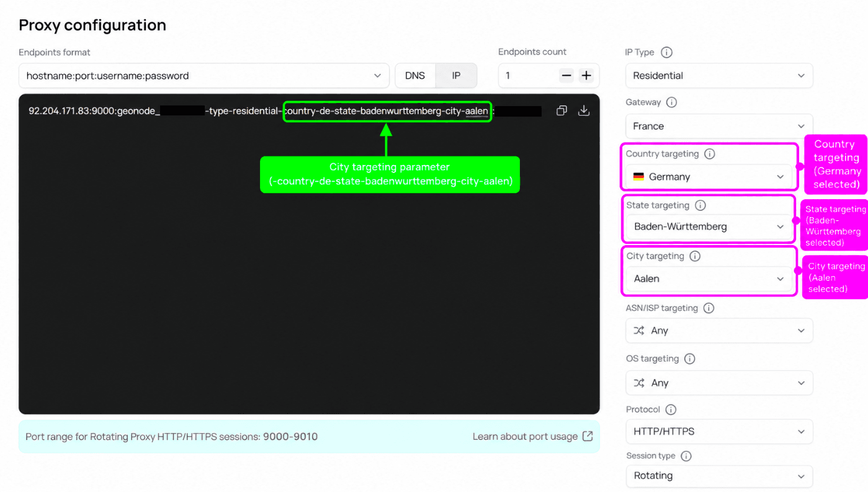Open the Endpoints format dropdown
This screenshot has width=868, height=492.
204,76
